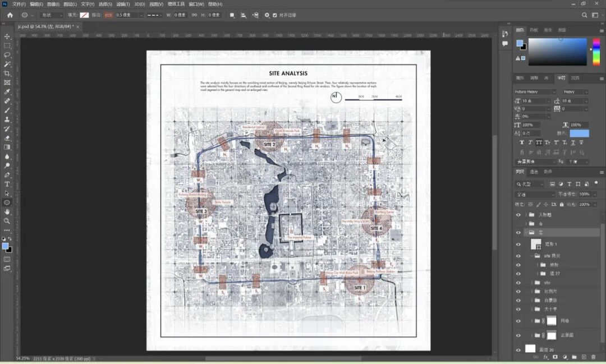Open the dashed stroke style dropdown
This screenshot has height=364, width=606.
click(x=154, y=15)
